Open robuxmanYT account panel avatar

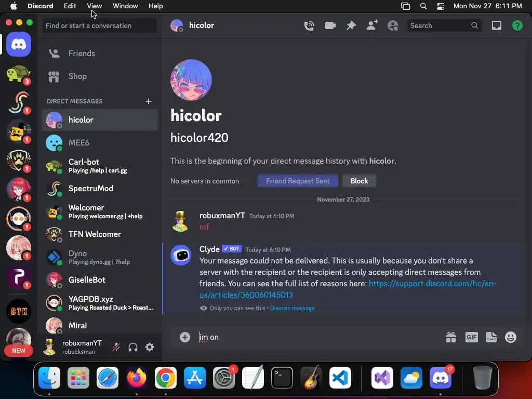[50, 347]
